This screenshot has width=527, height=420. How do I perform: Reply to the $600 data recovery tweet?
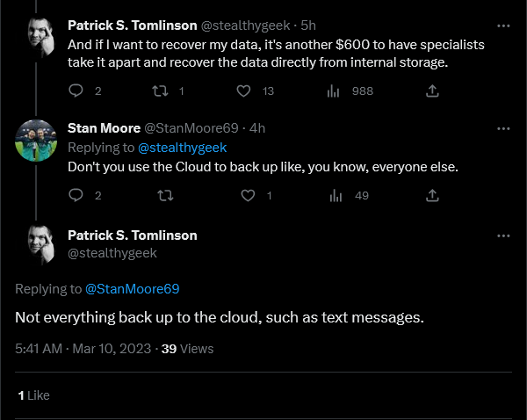(76, 91)
